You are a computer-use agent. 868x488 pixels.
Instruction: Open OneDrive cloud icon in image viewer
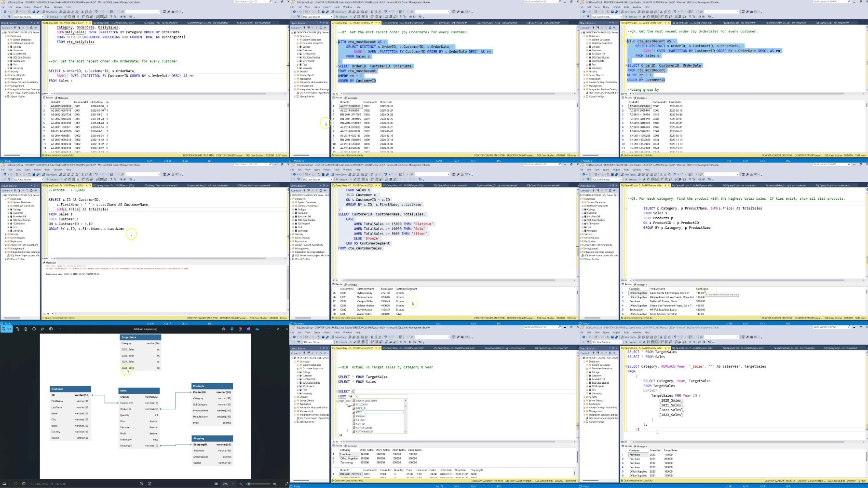(257, 329)
